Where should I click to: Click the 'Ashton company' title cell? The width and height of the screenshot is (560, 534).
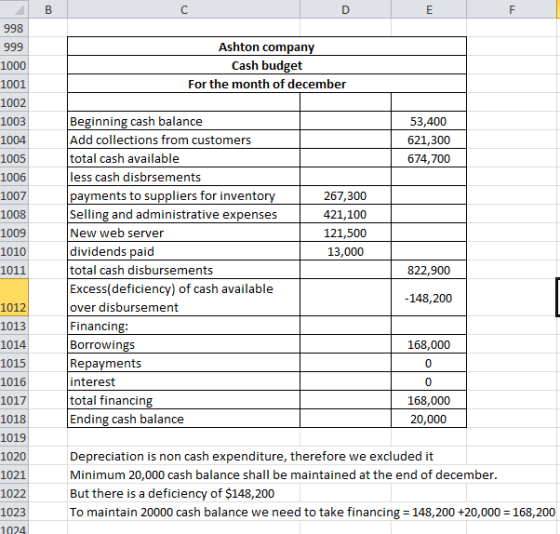click(x=267, y=46)
